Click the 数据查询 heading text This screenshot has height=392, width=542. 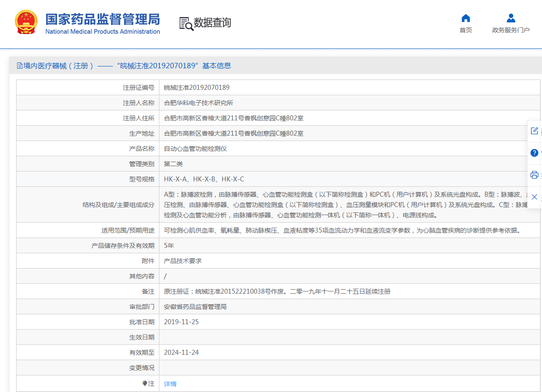tap(212, 23)
